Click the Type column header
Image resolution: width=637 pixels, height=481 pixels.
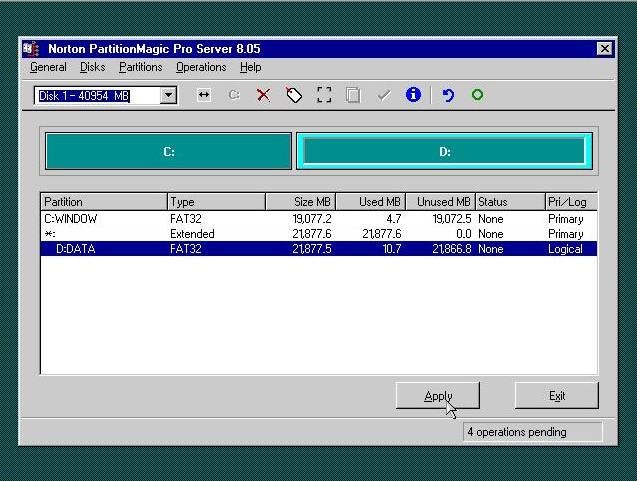coord(217,202)
